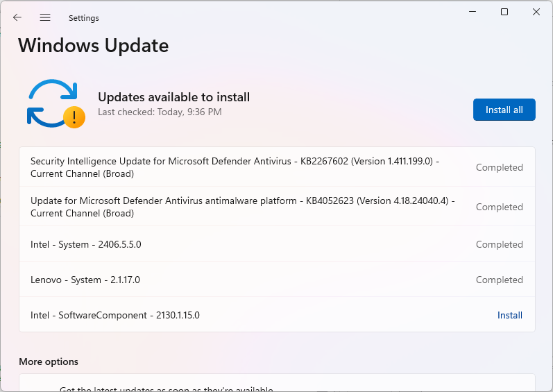Click Completed status for Security Intelligence Update
The height and width of the screenshot is (392, 553).
pyautogui.click(x=499, y=167)
